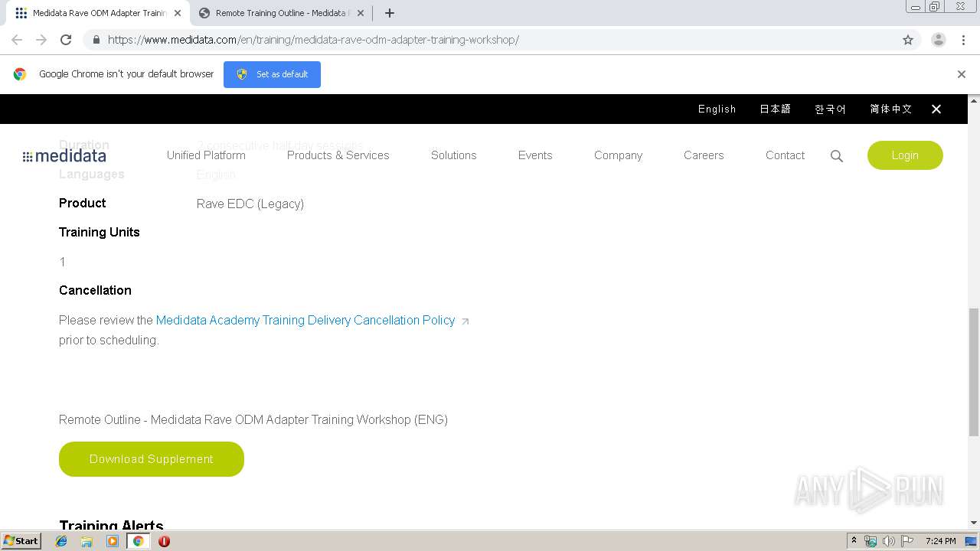Switch site language to Korean 한국어
This screenshot has width=980, height=551.
(x=830, y=109)
